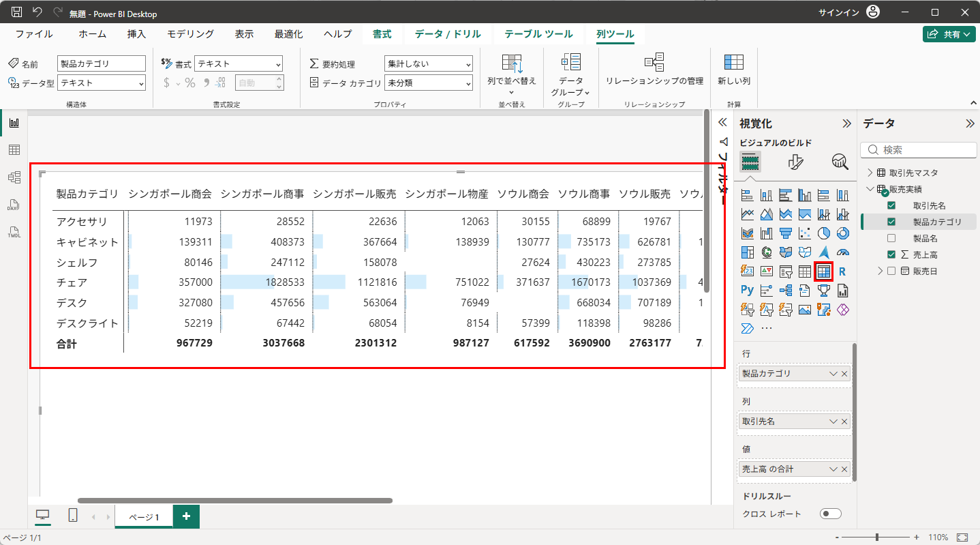Open リレーションシップの管理
The width and height of the screenshot is (980, 545).
coord(654,69)
